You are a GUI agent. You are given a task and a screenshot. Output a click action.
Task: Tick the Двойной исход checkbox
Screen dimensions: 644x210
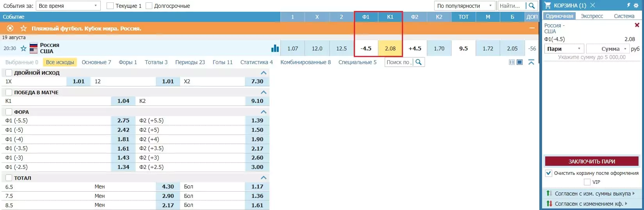click(x=9, y=73)
